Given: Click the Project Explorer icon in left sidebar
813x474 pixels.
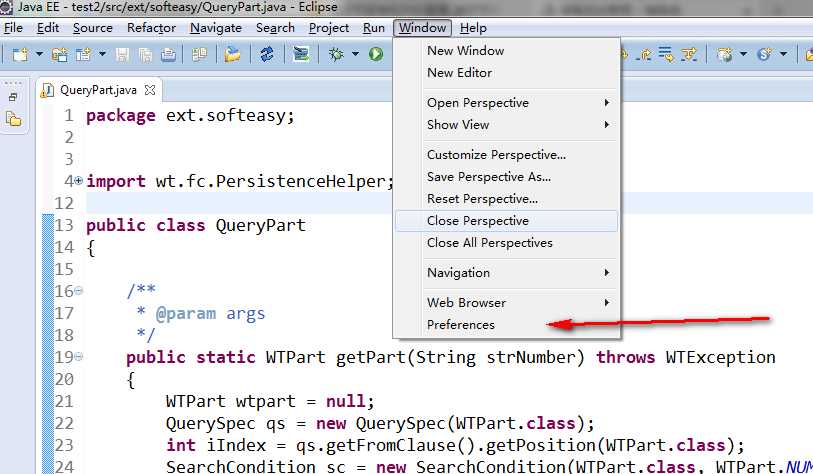Looking at the screenshot, I should click(x=13, y=119).
